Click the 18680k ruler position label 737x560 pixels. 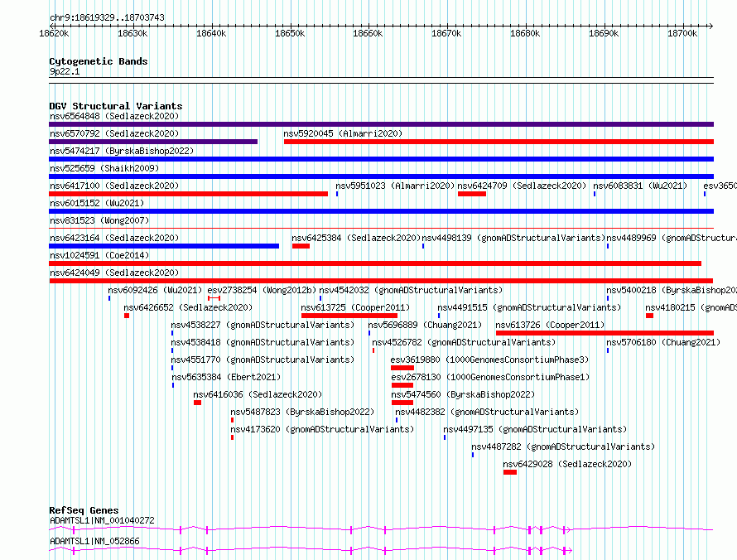525,33
